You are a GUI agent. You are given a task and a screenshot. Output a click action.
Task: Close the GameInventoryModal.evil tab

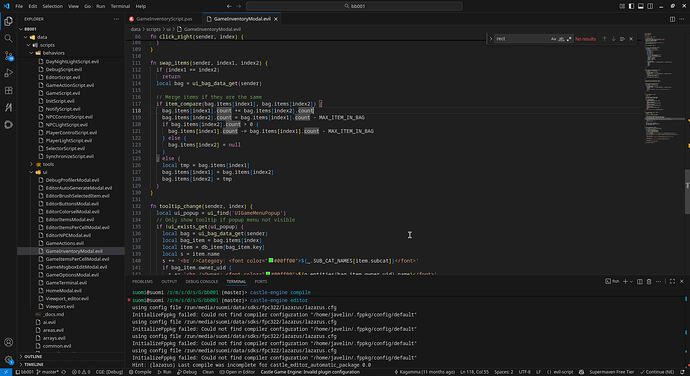276,19
